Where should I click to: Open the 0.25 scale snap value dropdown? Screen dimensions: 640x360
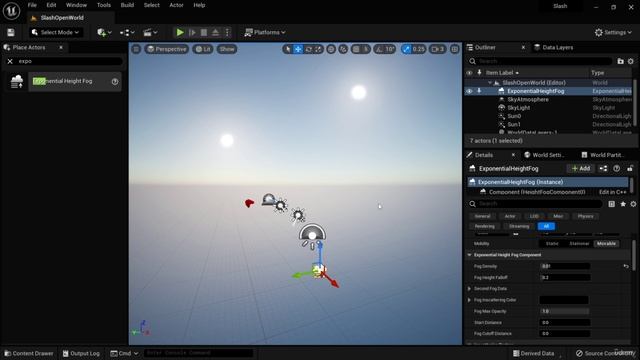(x=418, y=49)
